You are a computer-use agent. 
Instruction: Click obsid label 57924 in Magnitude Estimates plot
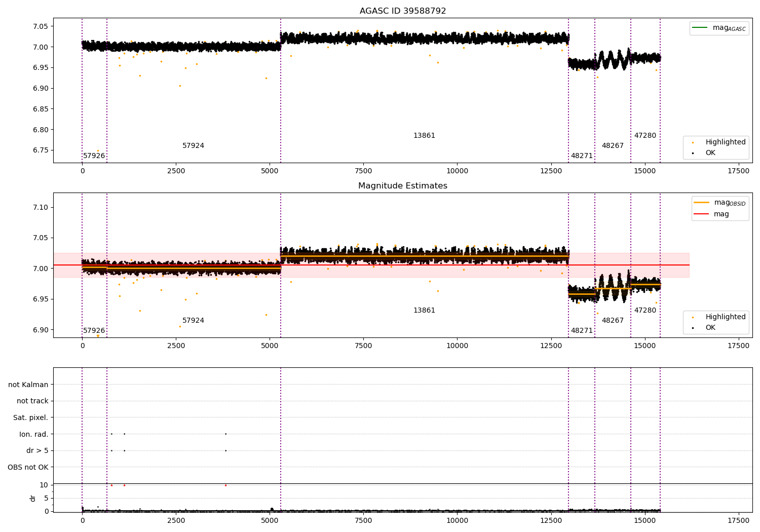point(193,321)
